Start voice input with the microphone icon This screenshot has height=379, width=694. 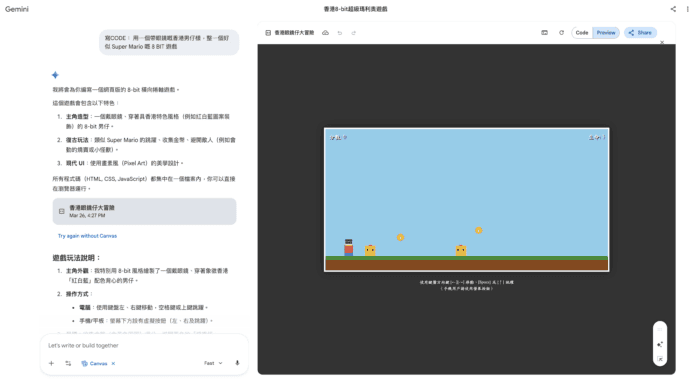[x=237, y=363]
